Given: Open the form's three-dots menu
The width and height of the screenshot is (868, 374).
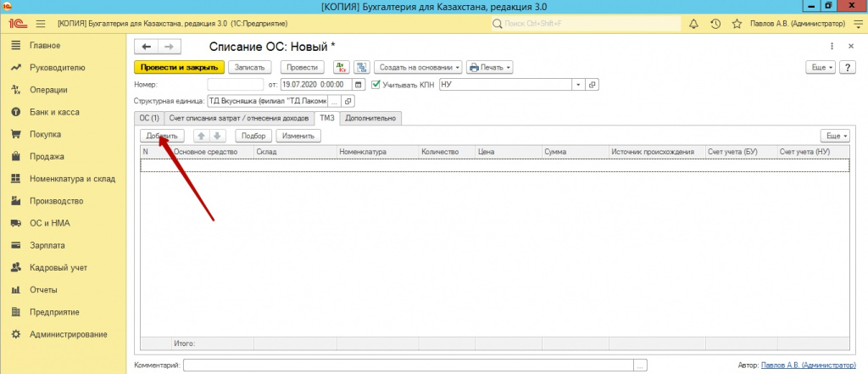Looking at the screenshot, I should pos(832,47).
